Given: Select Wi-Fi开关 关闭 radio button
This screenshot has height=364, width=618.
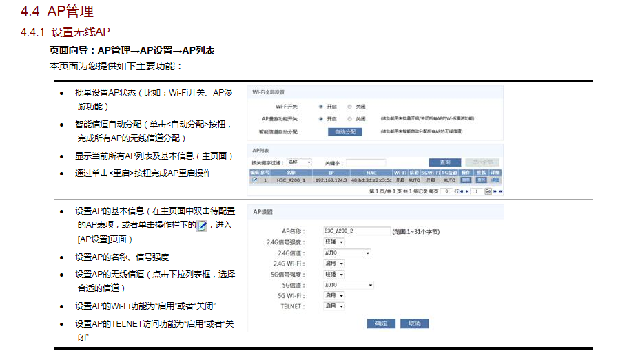Looking at the screenshot, I should click(x=349, y=107).
